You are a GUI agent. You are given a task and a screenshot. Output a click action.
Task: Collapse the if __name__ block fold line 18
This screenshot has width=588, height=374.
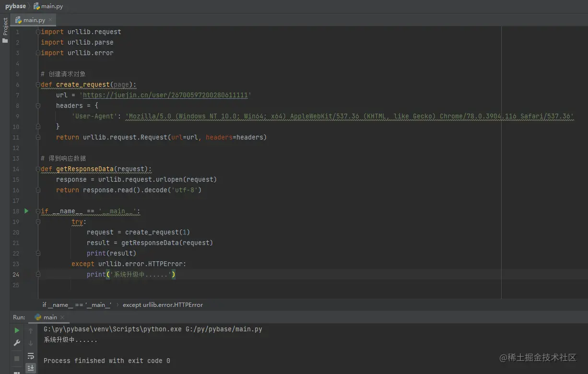38,211
